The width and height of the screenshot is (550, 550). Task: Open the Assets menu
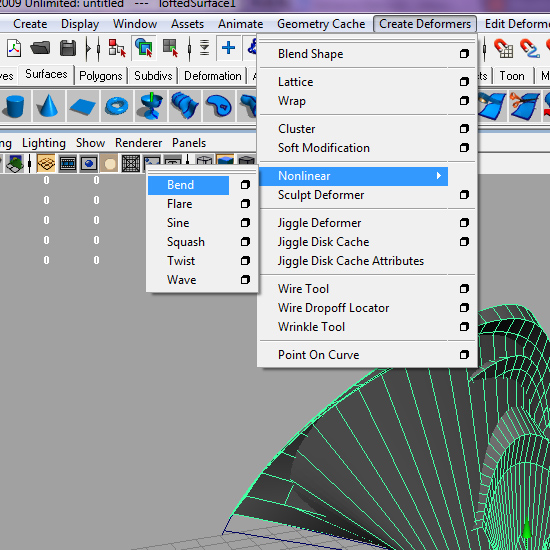tap(187, 24)
